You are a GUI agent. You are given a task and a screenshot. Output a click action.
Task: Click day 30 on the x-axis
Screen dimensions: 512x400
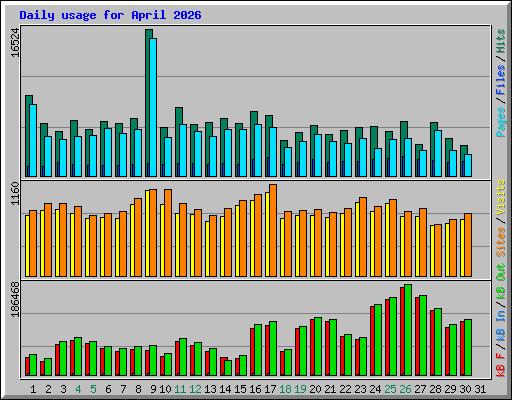tap(465, 389)
